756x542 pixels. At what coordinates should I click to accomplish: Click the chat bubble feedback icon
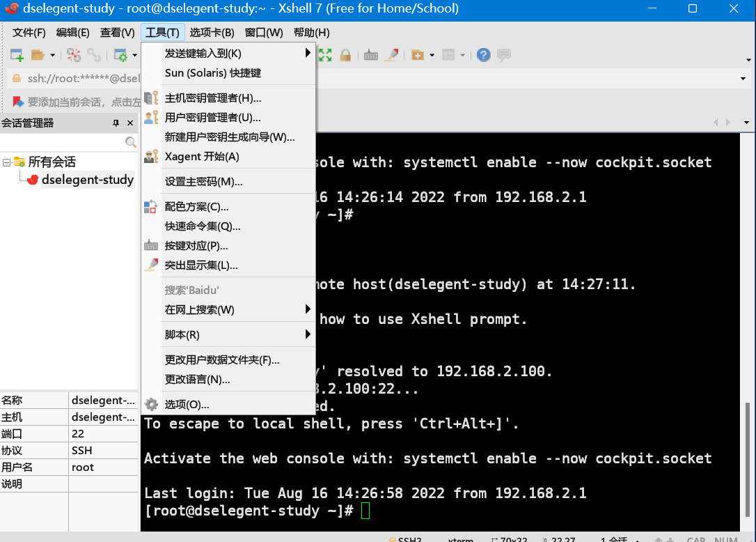click(504, 55)
